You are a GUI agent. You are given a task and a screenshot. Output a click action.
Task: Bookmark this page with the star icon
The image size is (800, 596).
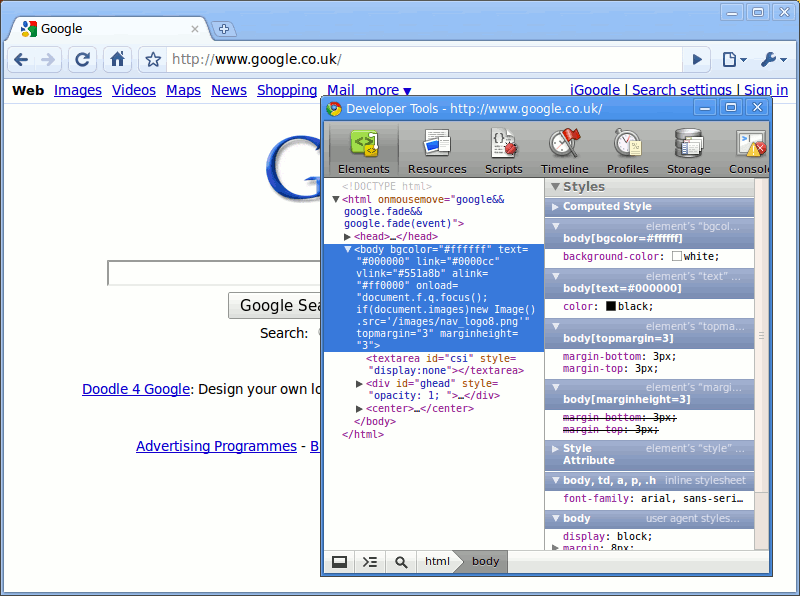click(x=153, y=59)
